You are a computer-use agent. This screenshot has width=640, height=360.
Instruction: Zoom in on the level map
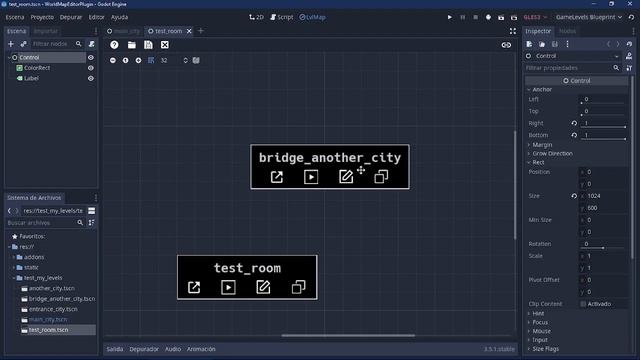(x=138, y=60)
